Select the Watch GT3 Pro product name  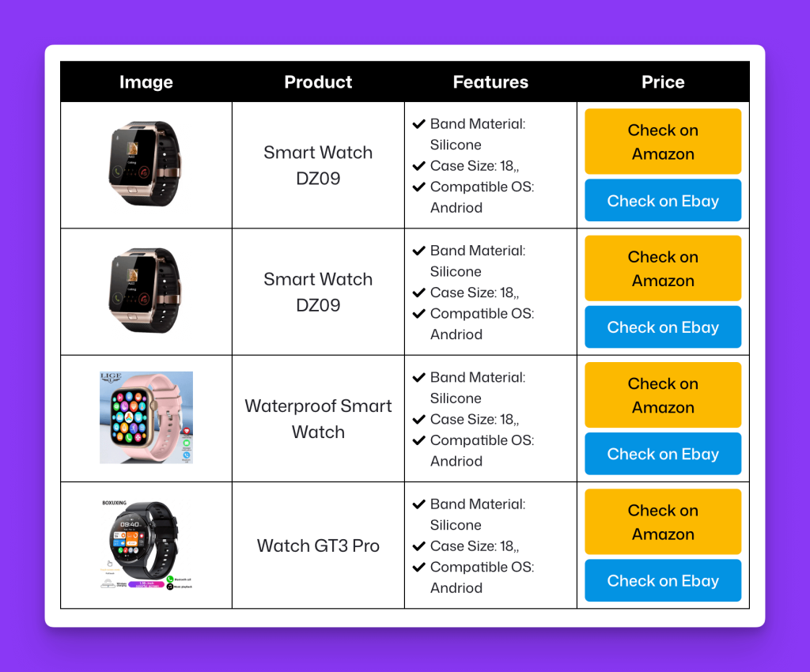pos(318,546)
